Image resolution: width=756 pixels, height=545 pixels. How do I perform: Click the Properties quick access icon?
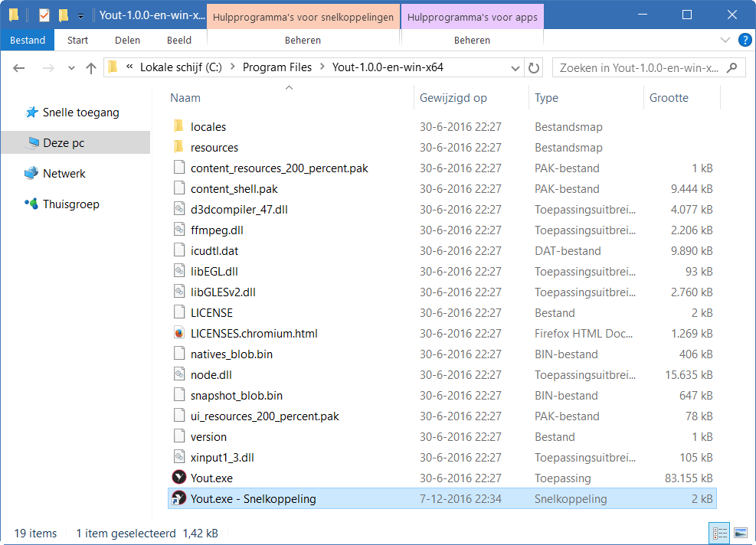(44, 15)
